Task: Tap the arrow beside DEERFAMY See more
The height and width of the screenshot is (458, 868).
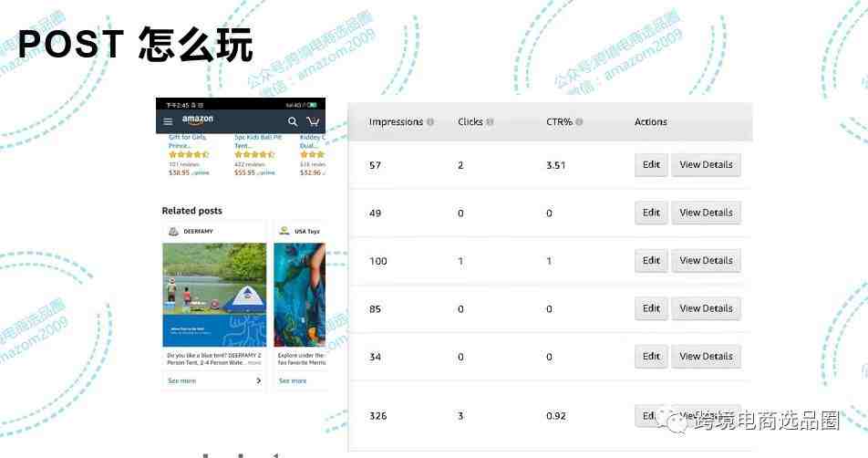Action: (258, 380)
